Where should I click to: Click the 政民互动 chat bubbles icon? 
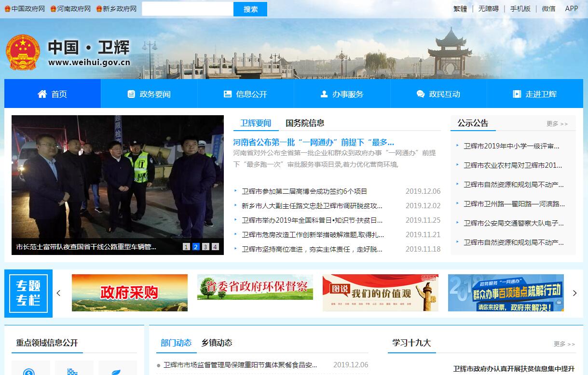click(421, 94)
